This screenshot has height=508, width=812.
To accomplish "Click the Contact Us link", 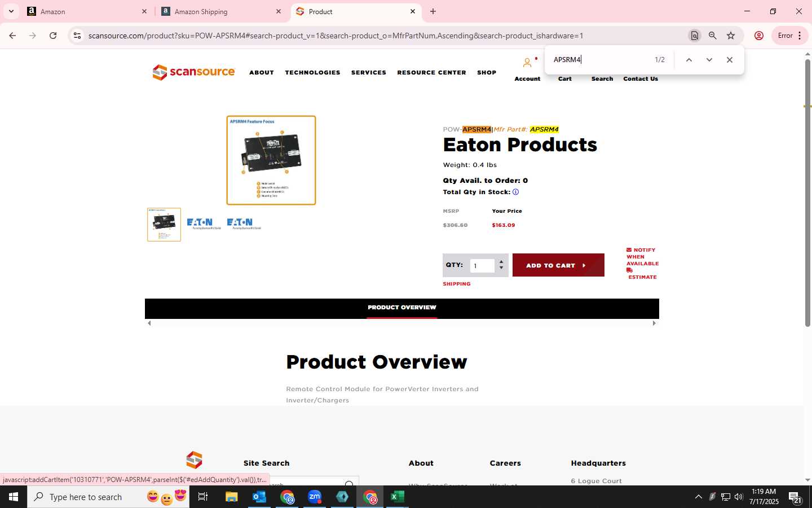I will tap(641, 78).
